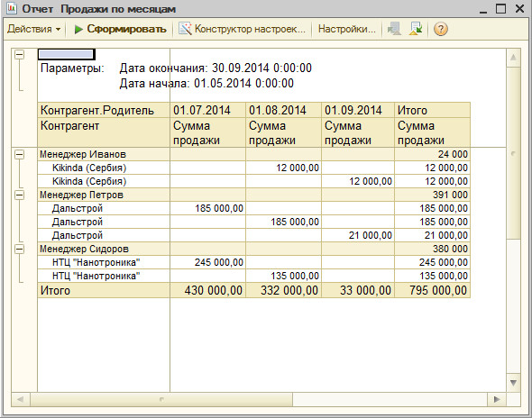
Task: Click the report window title icon
Action: coord(12,8)
